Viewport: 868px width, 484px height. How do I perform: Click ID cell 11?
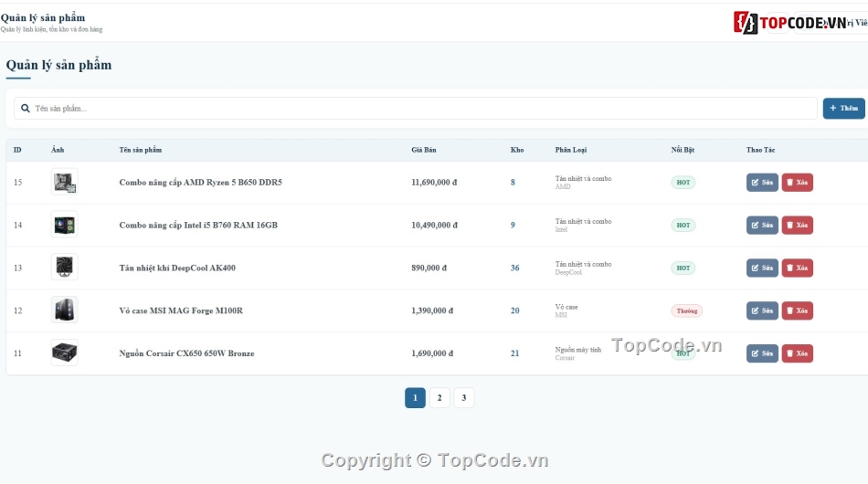click(17, 353)
